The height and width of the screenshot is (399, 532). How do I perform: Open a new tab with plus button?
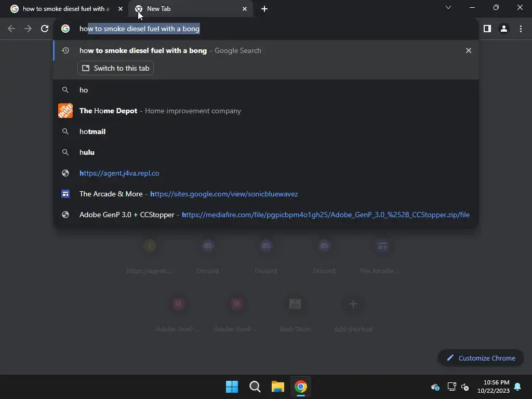coord(264,9)
